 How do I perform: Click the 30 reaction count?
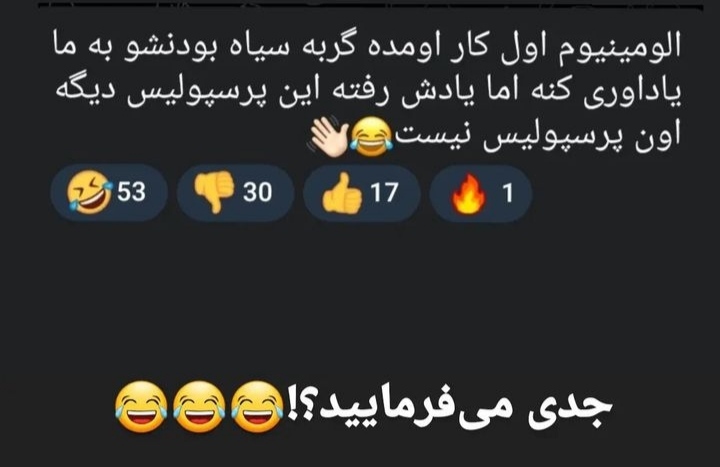(x=258, y=192)
